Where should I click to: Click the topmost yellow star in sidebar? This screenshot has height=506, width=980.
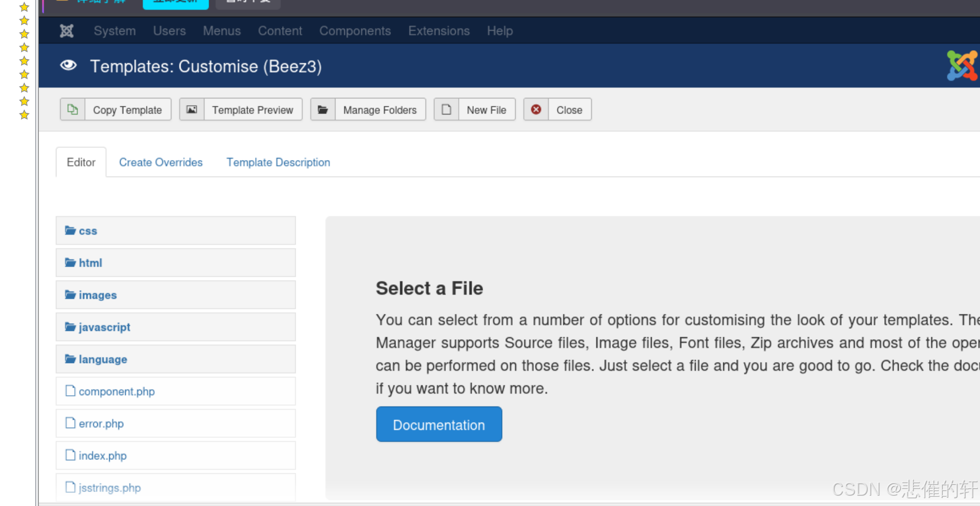[x=24, y=7]
